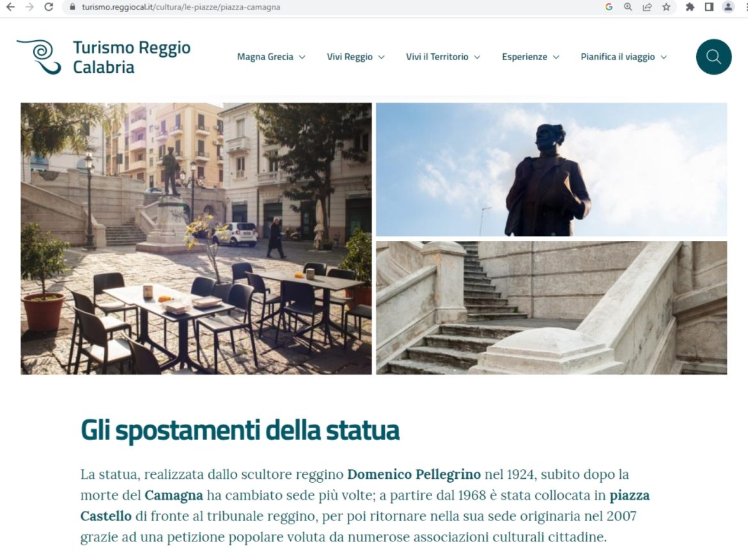
Task: Click the Turismo Reggio Calabria spiral logo
Action: click(40, 57)
